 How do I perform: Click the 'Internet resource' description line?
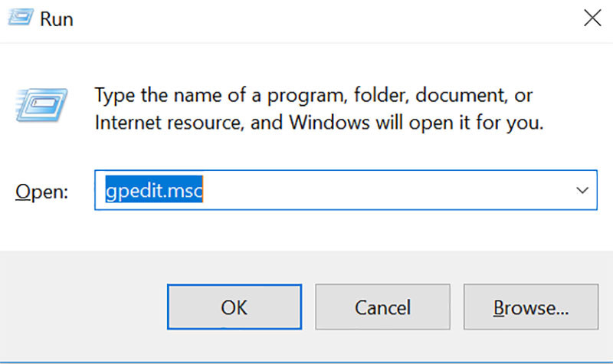tap(319, 123)
